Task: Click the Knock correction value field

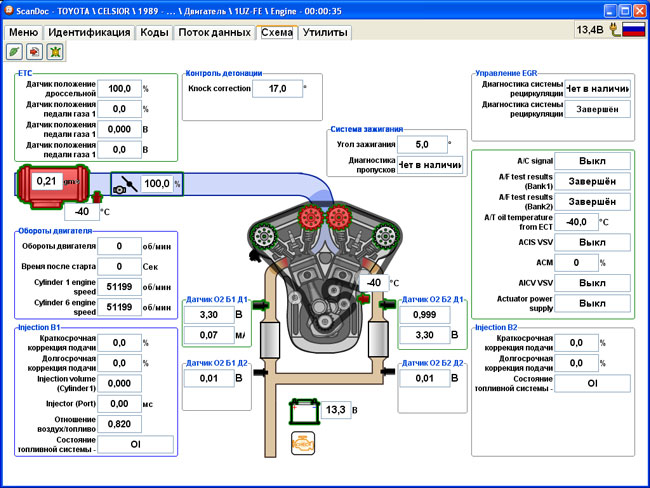Action: point(276,88)
